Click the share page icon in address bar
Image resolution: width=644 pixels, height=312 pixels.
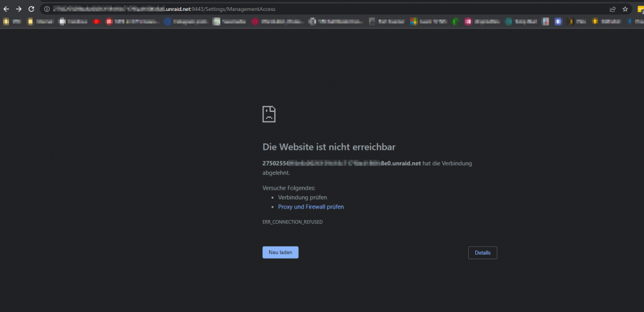(612, 9)
